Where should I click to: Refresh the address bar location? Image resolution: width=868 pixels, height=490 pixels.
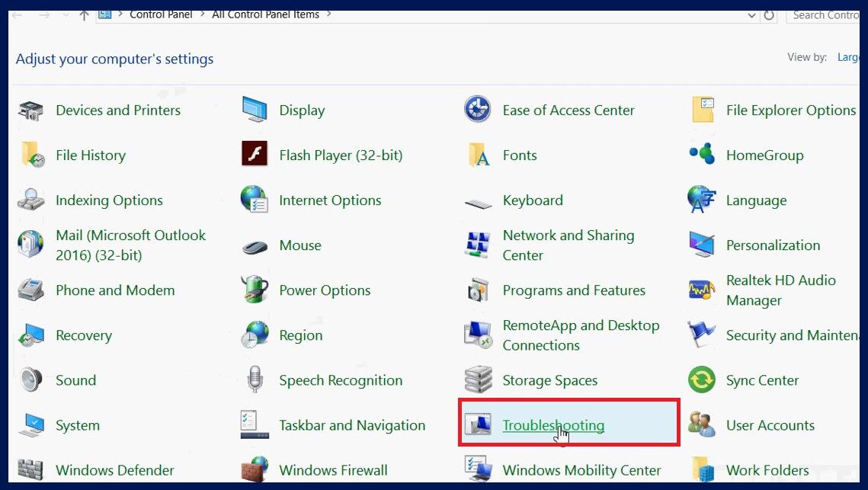pyautogui.click(x=766, y=14)
